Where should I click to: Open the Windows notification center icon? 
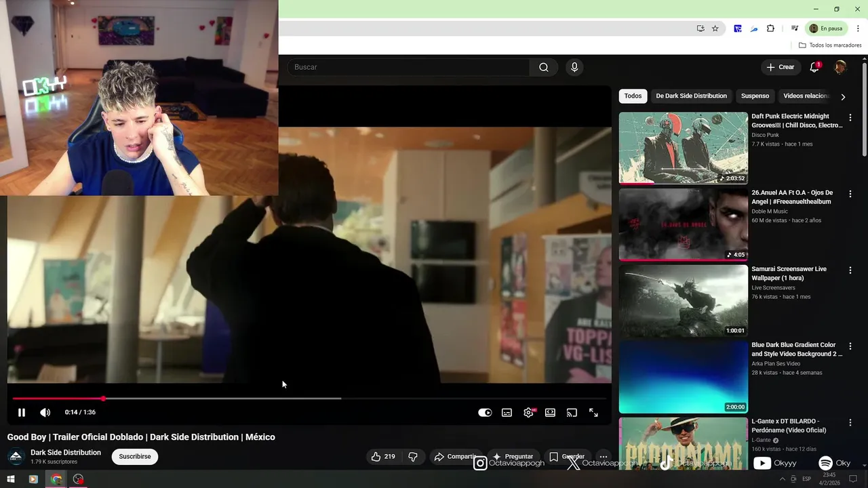coord(854,479)
